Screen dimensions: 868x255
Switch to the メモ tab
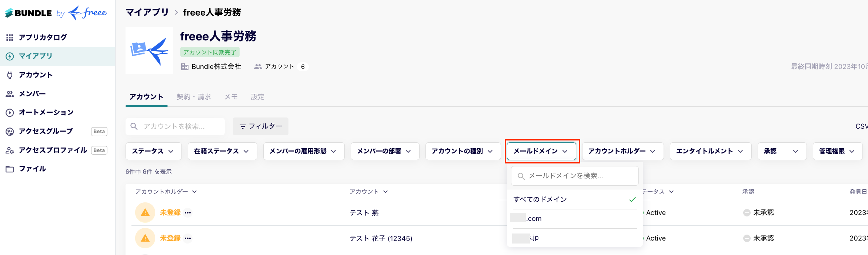click(231, 97)
